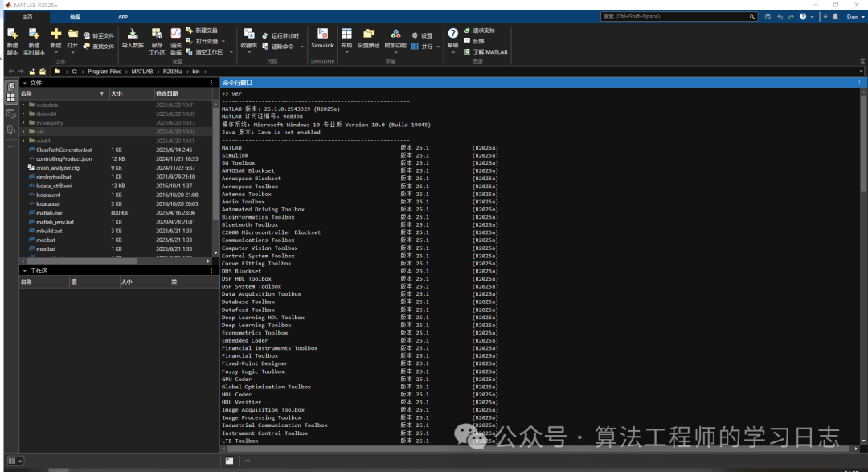Screen dimensions: 868x472
Task: Switch to the 主页 (Home) tab
Action: pyautogui.click(x=27, y=17)
